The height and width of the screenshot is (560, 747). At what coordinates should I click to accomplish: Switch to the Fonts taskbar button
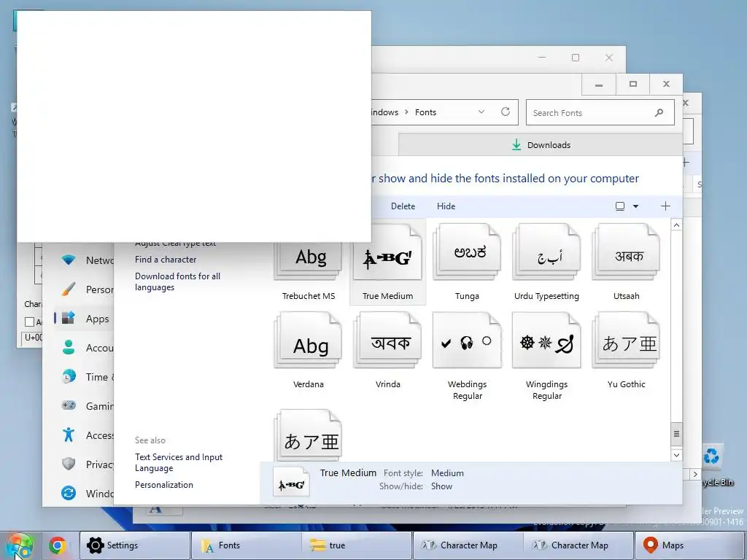[x=246, y=545]
